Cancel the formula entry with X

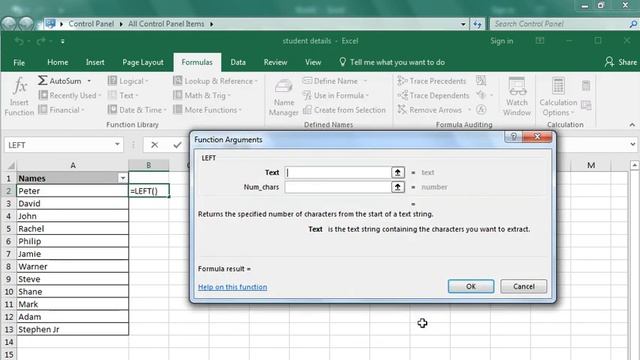[x=154, y=145]
